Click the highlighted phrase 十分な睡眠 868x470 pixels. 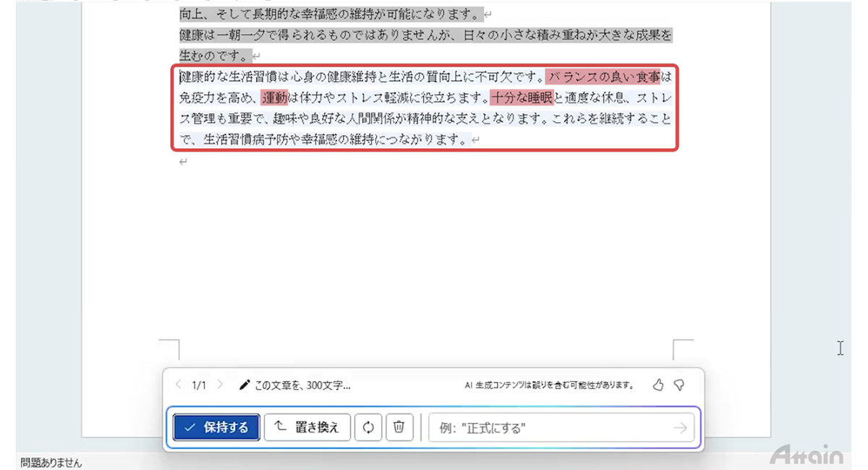pos(522,97)
